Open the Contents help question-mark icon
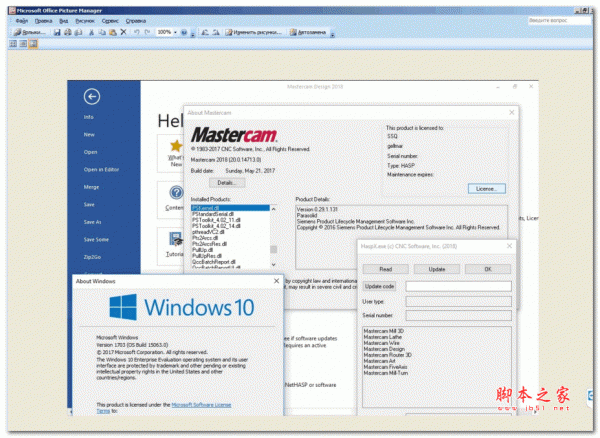This screenshot has height=438, width=600. pos(177,192)
